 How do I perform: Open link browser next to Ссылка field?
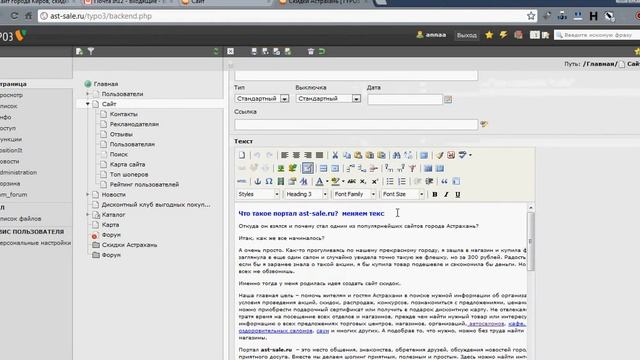tap(484, 124)
